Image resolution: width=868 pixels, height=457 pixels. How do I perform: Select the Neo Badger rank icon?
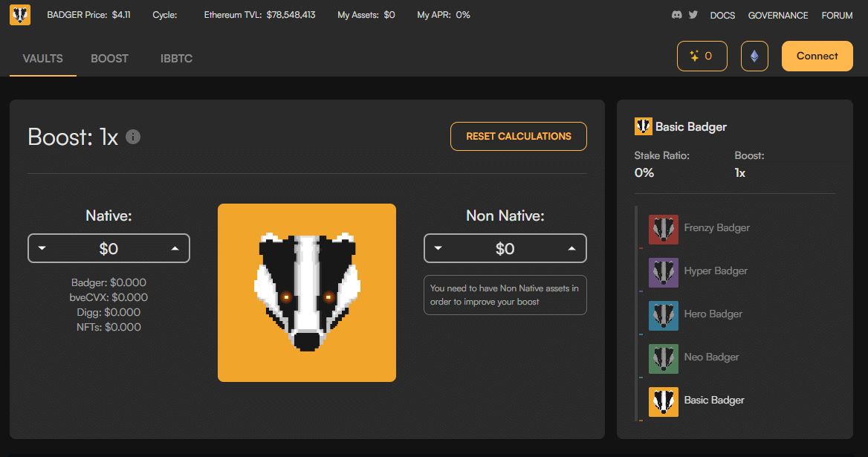[x=663, y=358]
